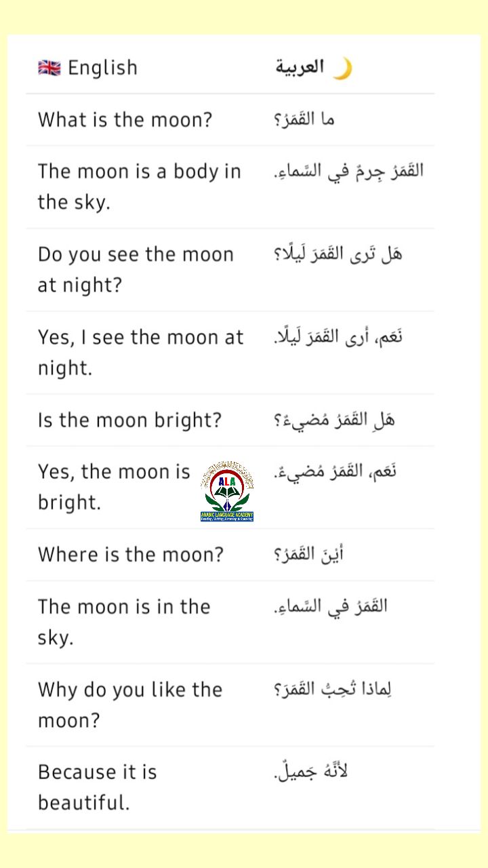Click the text "What is the moon?"
Image resolution: width=488 pixels, height=868 pixels.
tap(125, 120)
